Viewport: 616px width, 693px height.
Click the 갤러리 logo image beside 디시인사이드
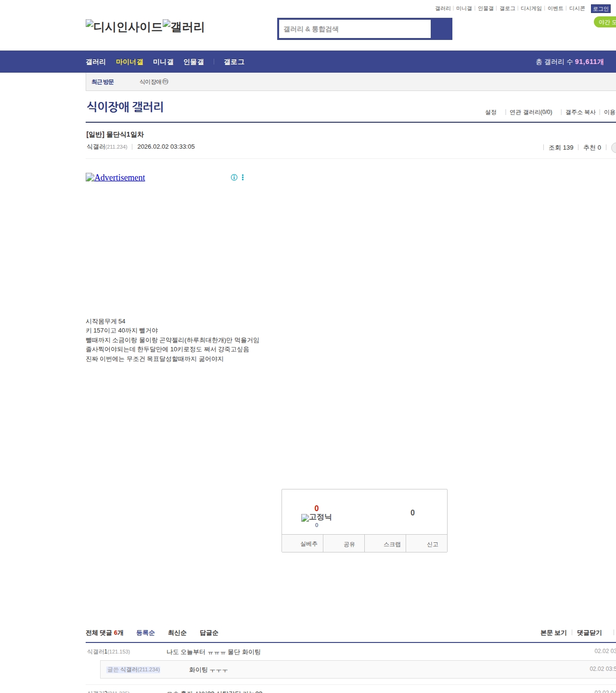pos(183,27)
